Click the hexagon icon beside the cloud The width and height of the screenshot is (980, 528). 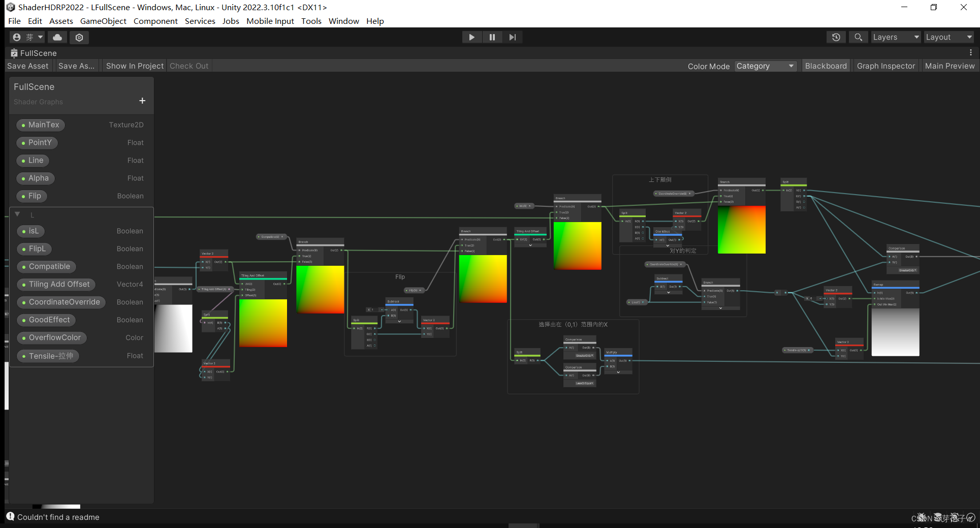click(x=79, y=37)
